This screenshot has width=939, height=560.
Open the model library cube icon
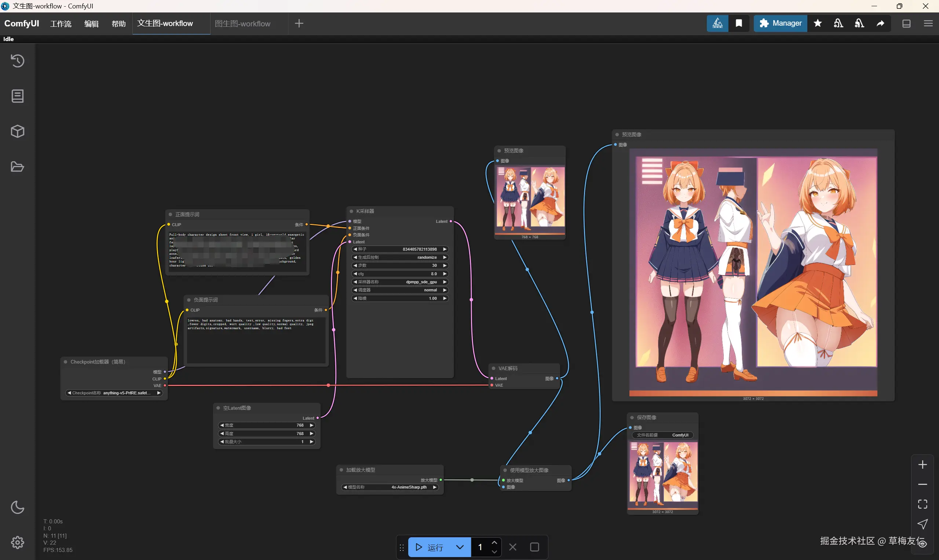pyautogui.click(x=17, y=131)
